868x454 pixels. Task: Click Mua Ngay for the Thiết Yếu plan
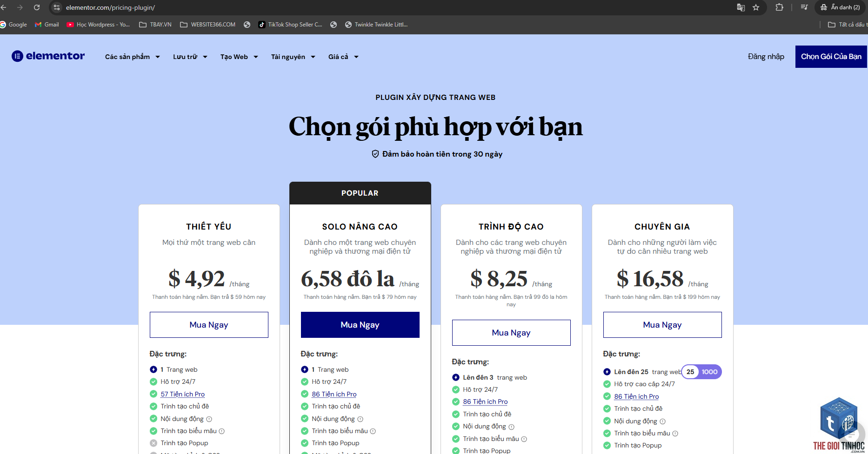[209, 325]
